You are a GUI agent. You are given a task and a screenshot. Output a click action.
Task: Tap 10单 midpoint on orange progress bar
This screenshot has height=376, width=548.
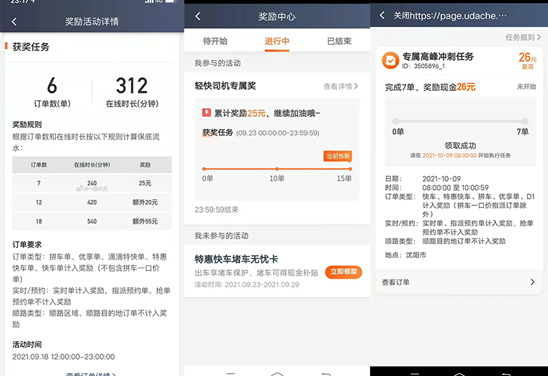277,169
